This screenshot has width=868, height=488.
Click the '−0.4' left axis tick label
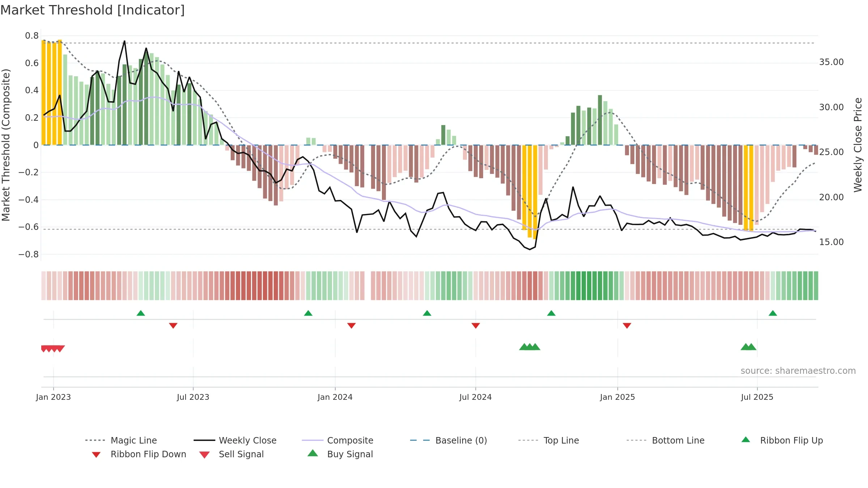(29, 200)
